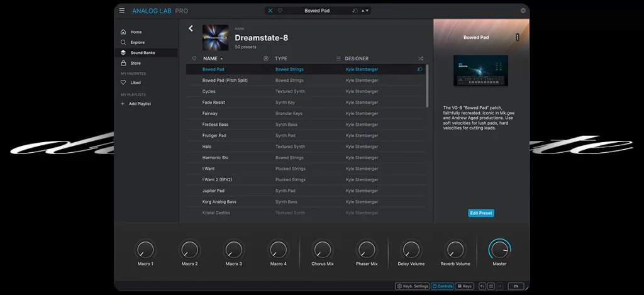Viewport: 644px width, 295px height.
Task: Open the Store page
Action: (146, 64)
